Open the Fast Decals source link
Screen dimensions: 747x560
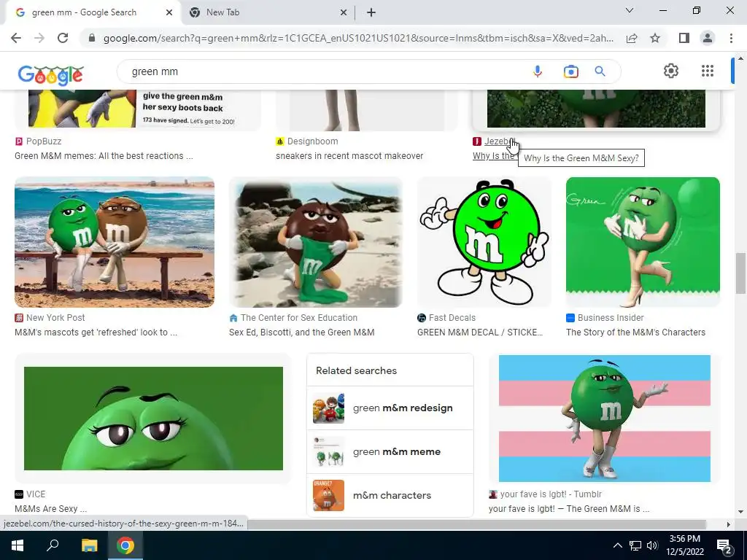446,318
